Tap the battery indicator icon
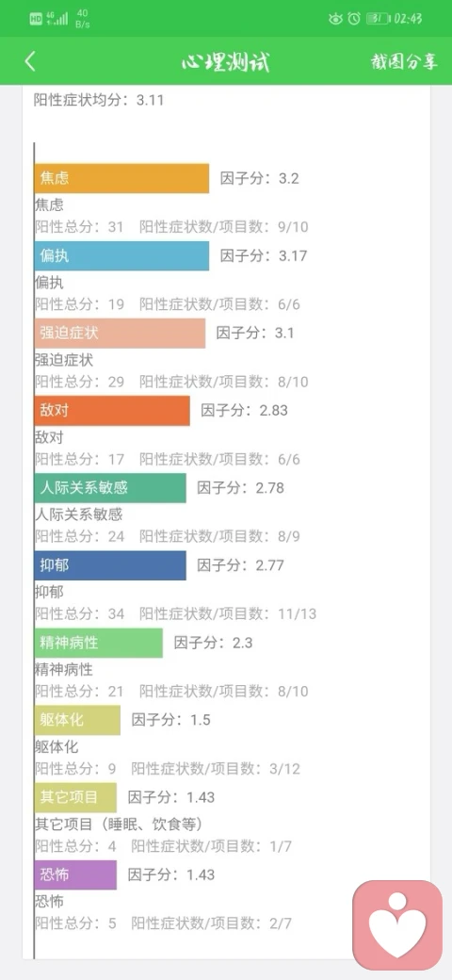 [x=377, y=19]
